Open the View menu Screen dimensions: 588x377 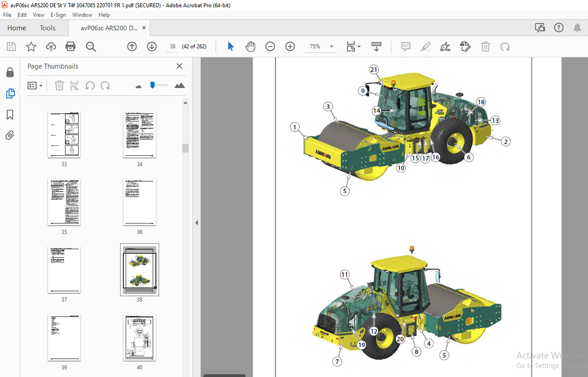(38, 15)
